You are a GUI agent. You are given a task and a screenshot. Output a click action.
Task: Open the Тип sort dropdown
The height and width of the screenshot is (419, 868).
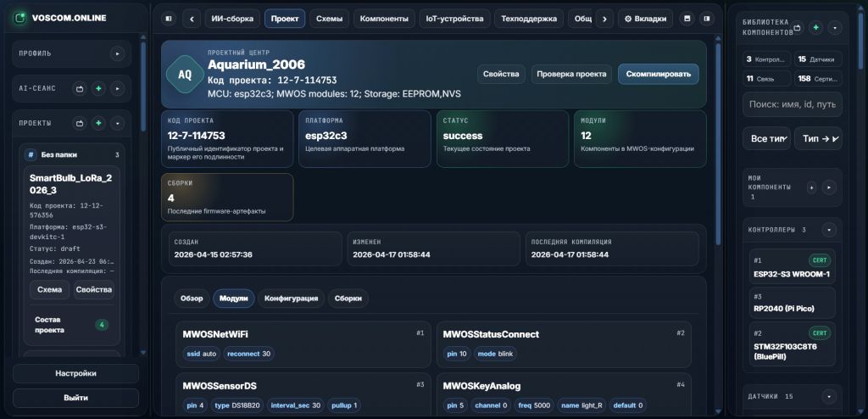(818, 138)
